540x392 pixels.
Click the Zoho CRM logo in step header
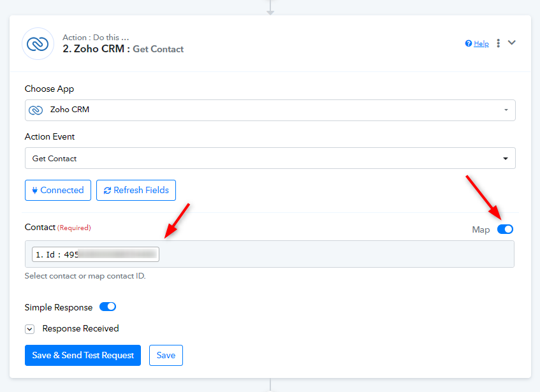click(x=38, y=44)
